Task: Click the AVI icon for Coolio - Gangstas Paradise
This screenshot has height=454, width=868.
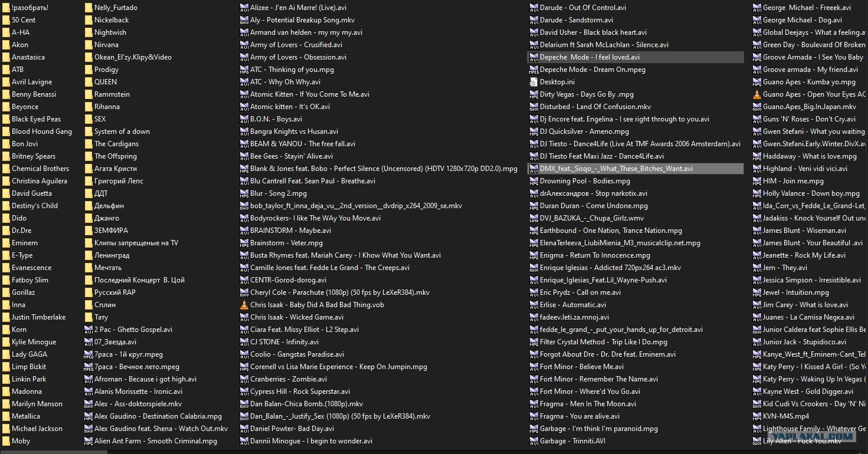Action: (x=244, y=354)
